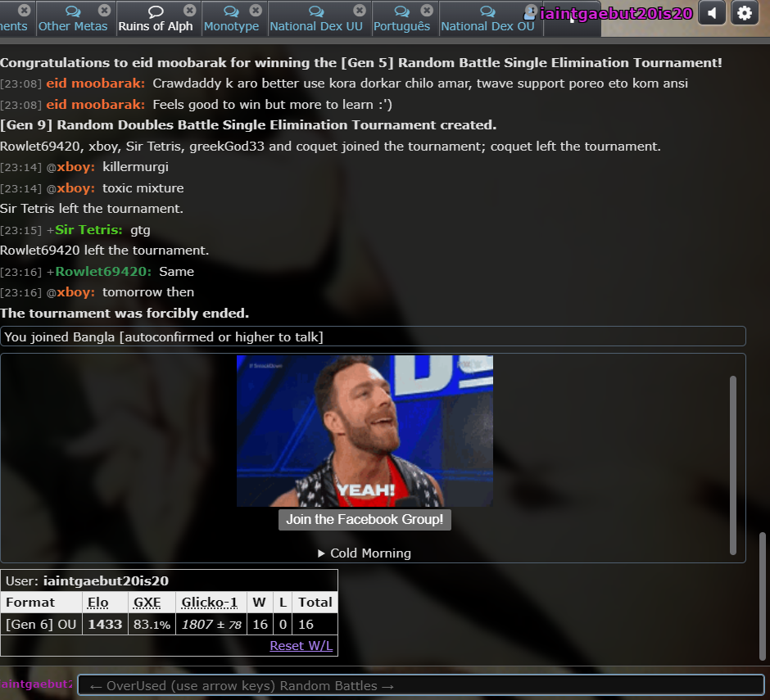Click the Congratulations to eid moobarak announcement
770x700 pixels.
point(361,63)
